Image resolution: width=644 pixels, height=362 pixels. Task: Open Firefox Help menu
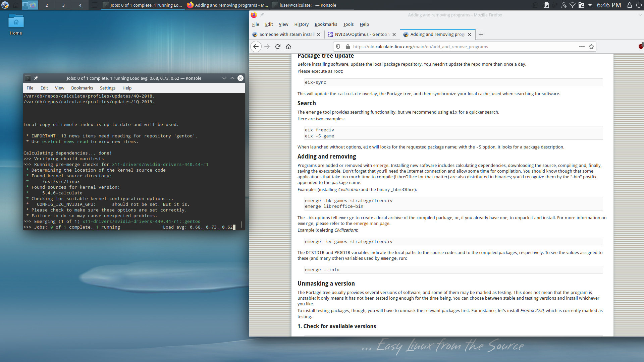point(364,24)
